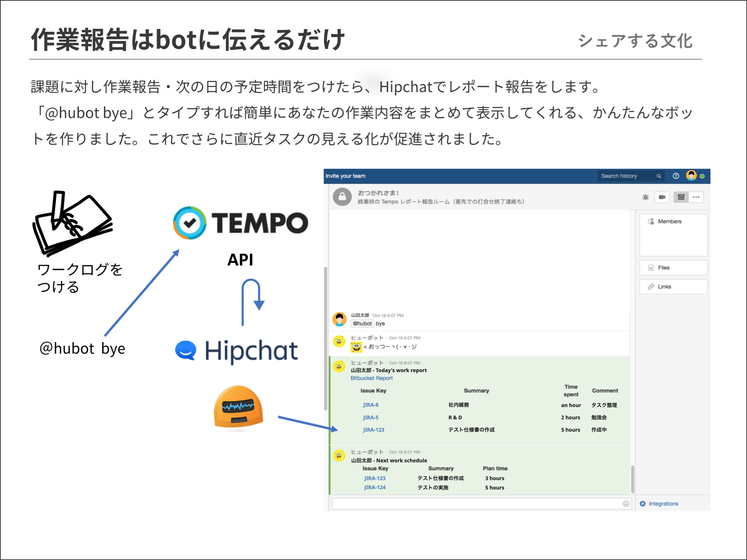Click the Integrations link
Image resolution: width=747 pixels, height=560 pixels.
click(x=663, y=504)
